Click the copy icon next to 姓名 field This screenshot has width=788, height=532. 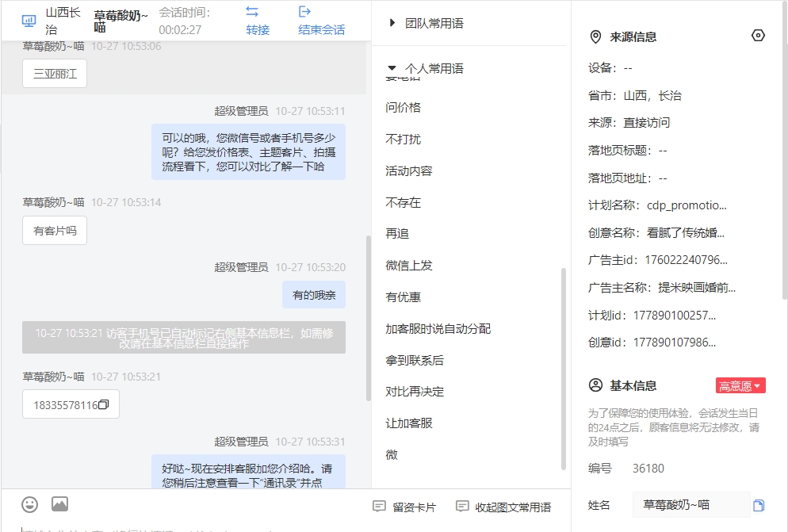coord(759,505)
